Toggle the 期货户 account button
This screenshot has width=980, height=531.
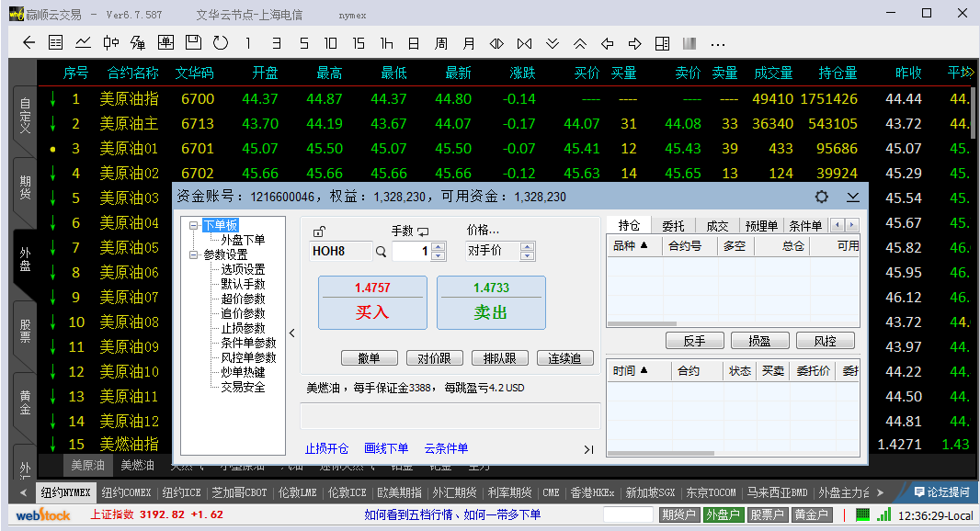pyautogui.click(x=679, y=515)
